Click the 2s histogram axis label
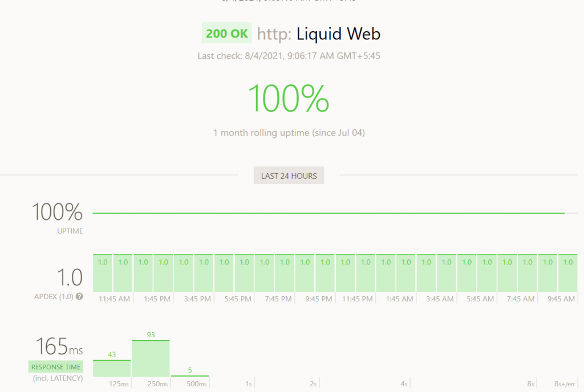Viewport: 584px width, 392px height. [x=313, y=384]
